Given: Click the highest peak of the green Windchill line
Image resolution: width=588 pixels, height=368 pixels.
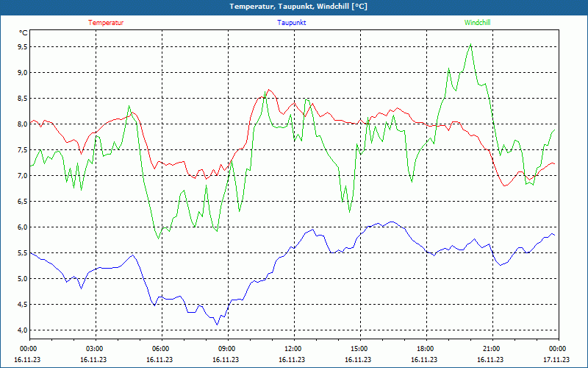Looking at the screenshot, I should pyautogui.click(x=470, y=44).
